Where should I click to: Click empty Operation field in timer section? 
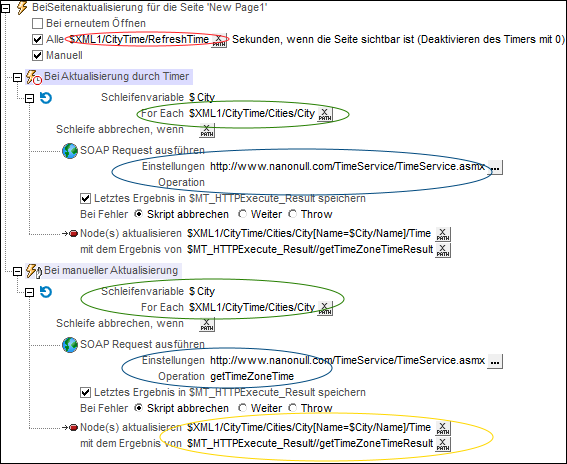tap(253, 182)
